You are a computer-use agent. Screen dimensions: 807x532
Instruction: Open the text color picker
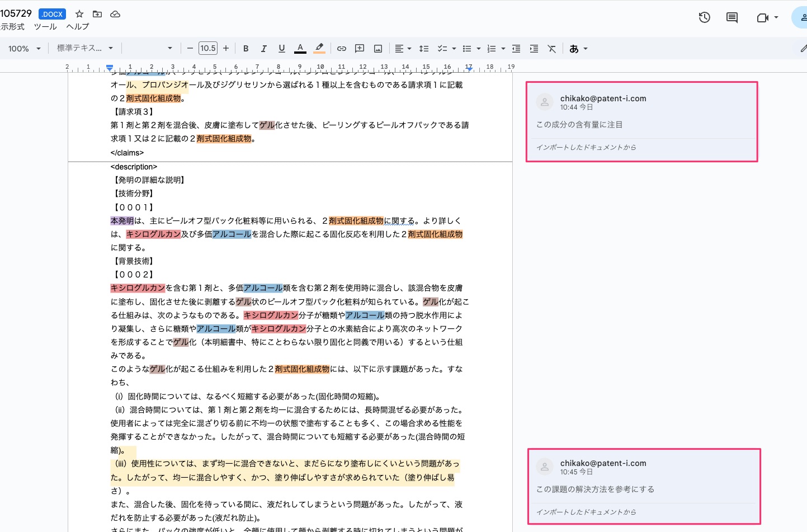[300, 49]
